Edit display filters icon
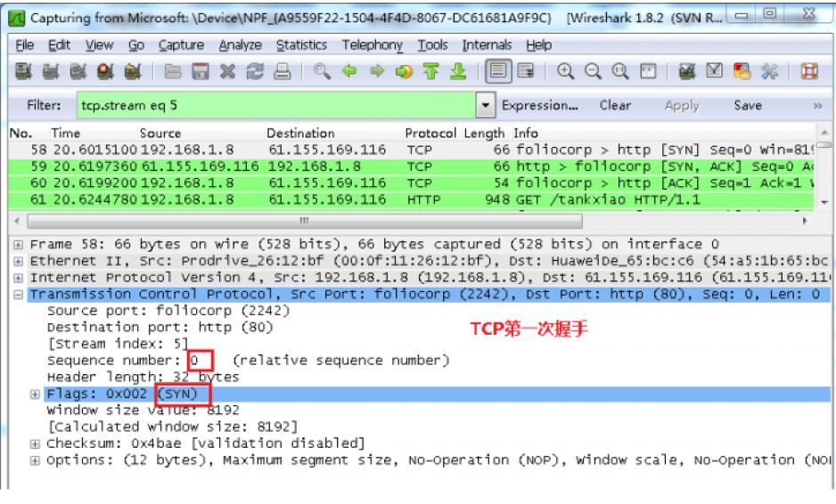The image size is (836, 504). point(715,71)
